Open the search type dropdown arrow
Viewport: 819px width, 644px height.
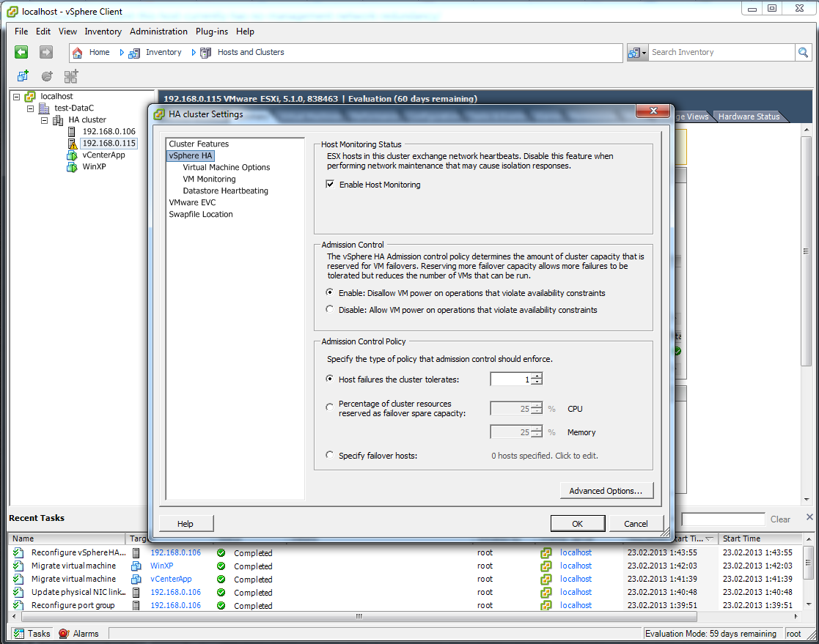(644, 53)
